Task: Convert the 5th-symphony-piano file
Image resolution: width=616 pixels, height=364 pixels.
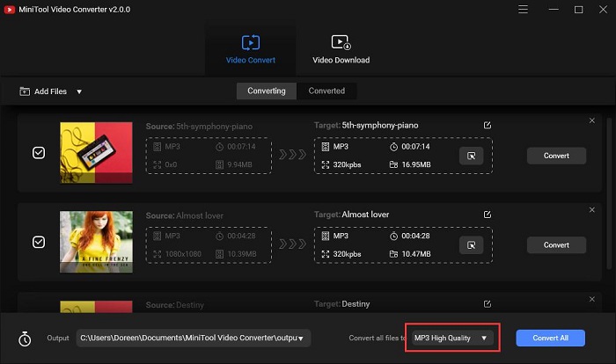Action: pyautogui.click(x=556, y=156)
